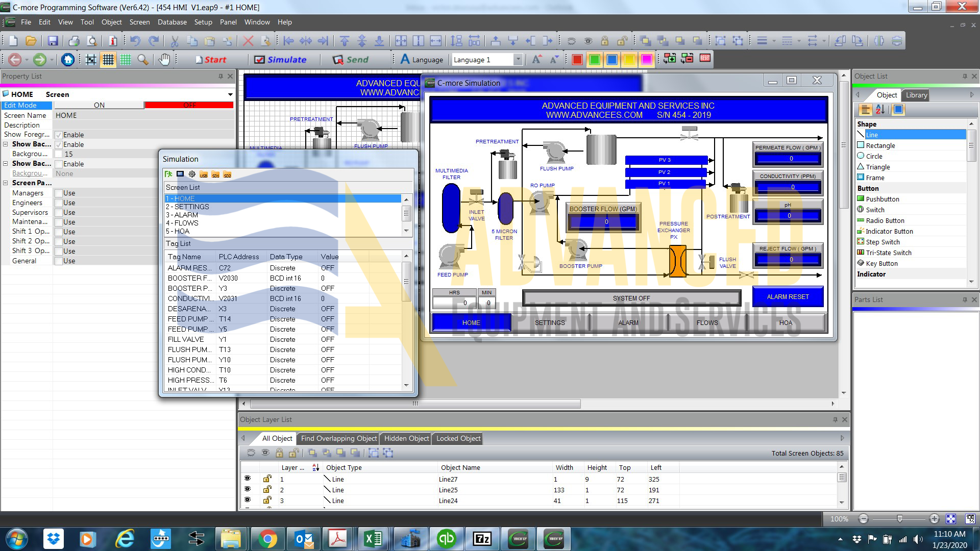Switch to the Library tab in Object List
This screenshot has width=980, height=551.
coord(916,95)
